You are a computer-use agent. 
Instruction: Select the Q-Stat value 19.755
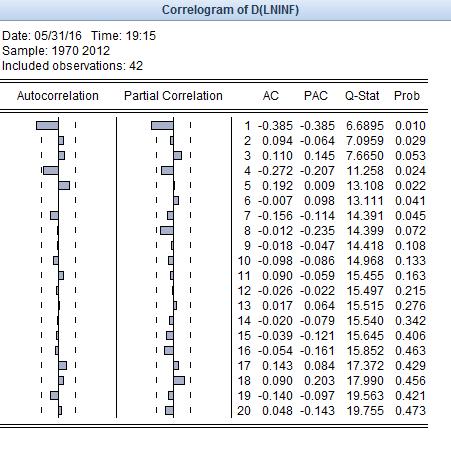click(x=365, y=411)
